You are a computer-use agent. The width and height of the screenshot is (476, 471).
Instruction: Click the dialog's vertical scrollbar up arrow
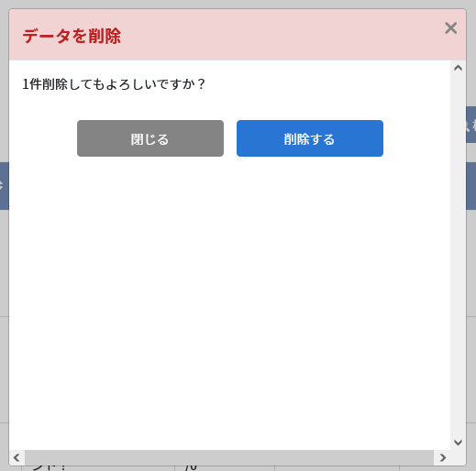pyautogui.click(x=458, y=68)
